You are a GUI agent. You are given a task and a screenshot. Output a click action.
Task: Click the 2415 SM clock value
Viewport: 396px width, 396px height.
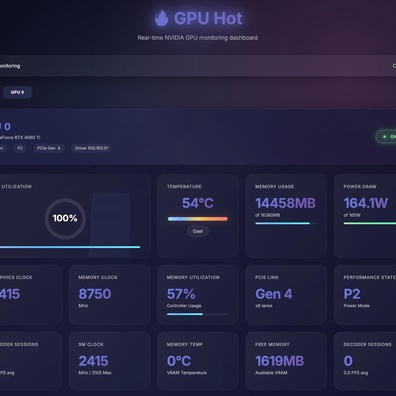93,361
